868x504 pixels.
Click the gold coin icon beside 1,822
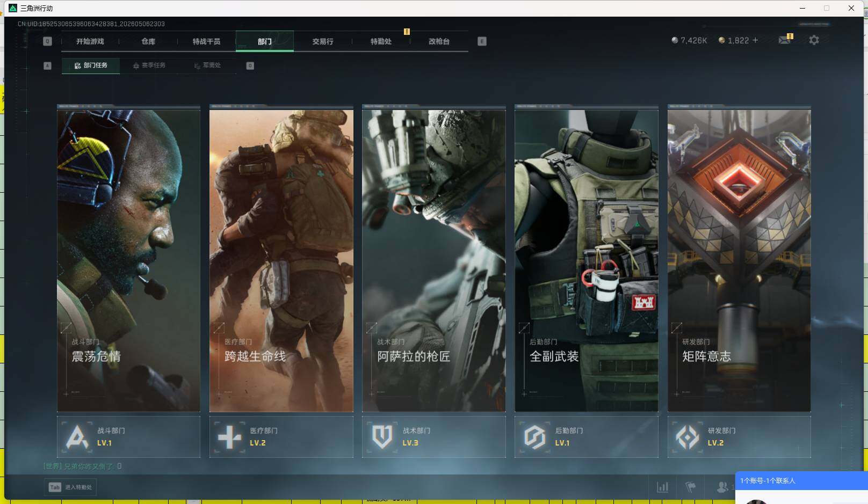click(x=722, y=40)
